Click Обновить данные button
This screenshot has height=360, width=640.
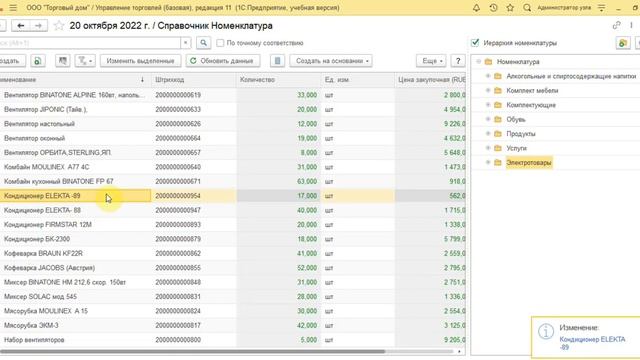(223, 61)
